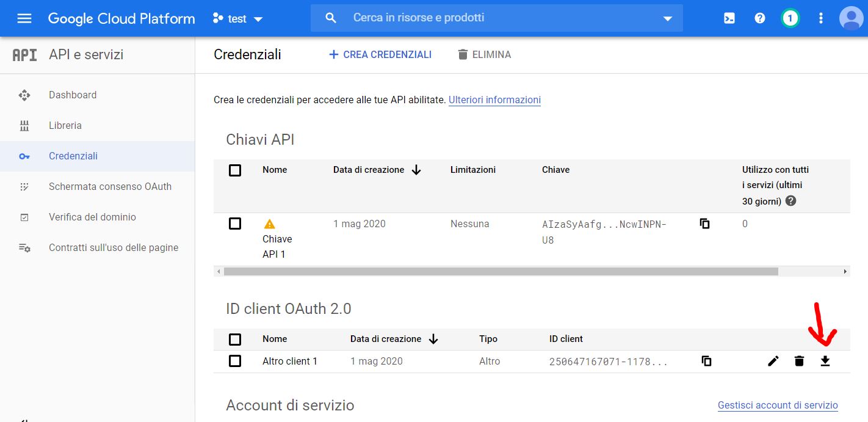The width and height of the screenshot is (868, 422).
Task: Open Schermata consenso OAuth
Action: 110,186
